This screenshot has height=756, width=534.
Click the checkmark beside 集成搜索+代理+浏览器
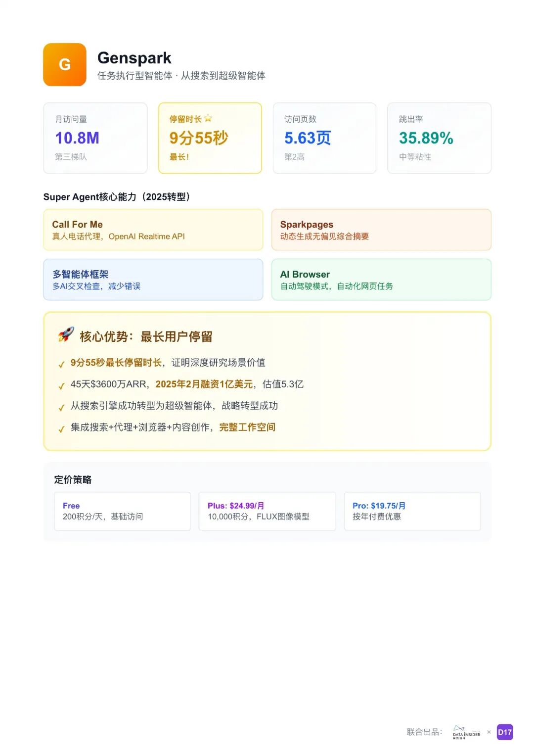[61, 429]
